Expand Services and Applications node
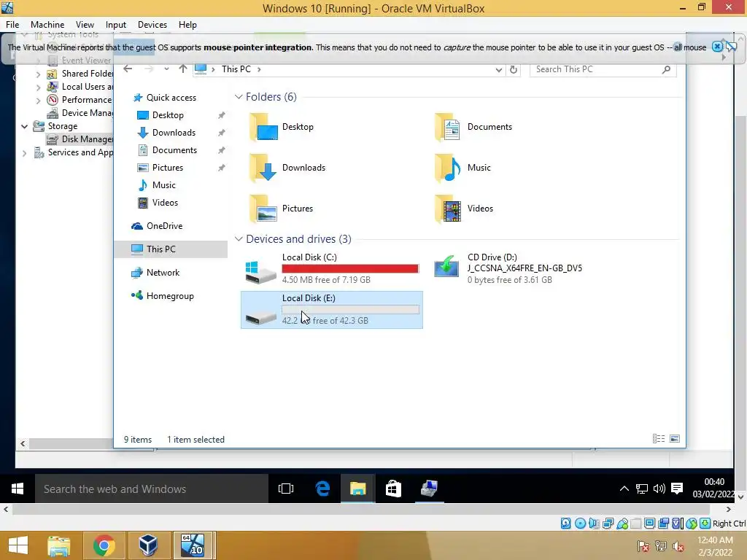The image size is (747, 560). point(24,153)
